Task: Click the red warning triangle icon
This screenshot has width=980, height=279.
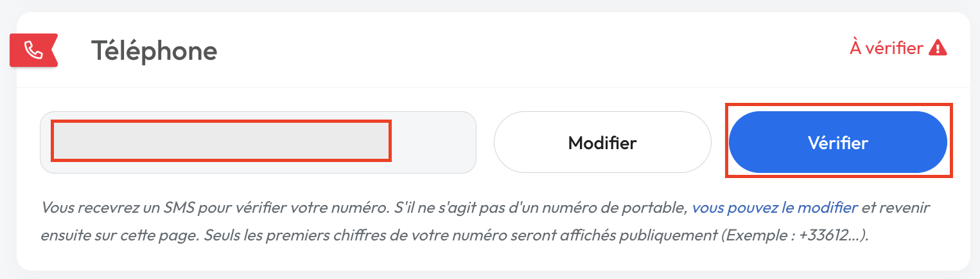Action: tap(938, 48)
